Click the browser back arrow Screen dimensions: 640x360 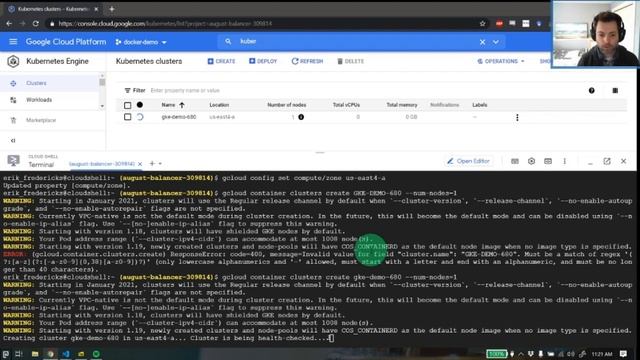click(9, 24)
